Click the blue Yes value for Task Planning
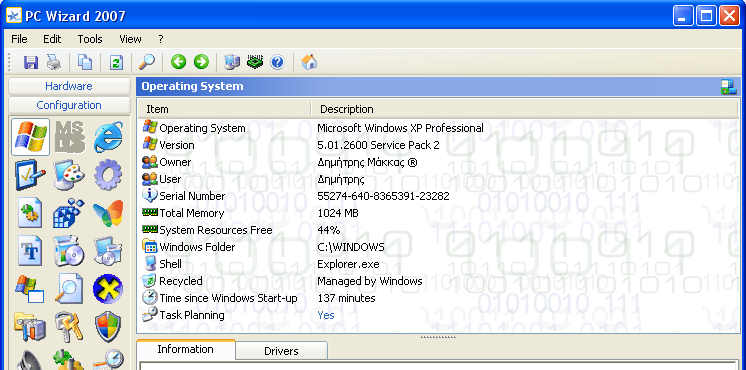 [x=326, y=315]
